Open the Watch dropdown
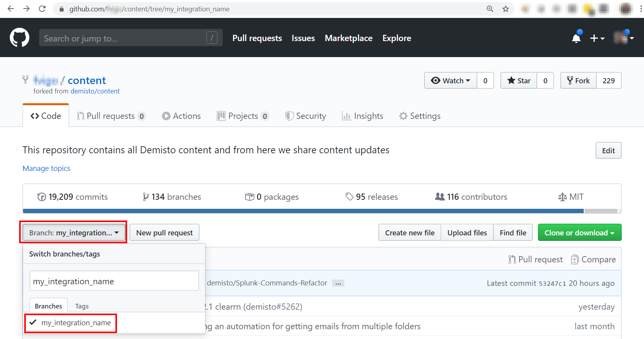 (x=450, y=81)
